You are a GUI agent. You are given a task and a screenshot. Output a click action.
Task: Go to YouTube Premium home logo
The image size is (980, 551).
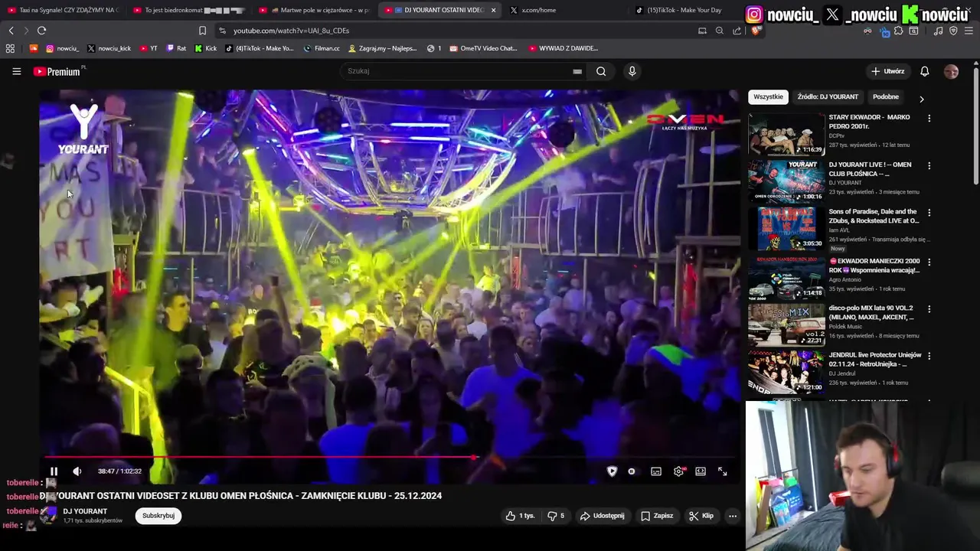[x=57, y=71]
